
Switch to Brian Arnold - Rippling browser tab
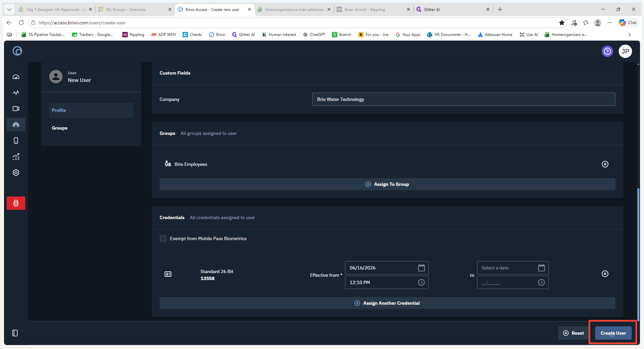tap(374, 9)
